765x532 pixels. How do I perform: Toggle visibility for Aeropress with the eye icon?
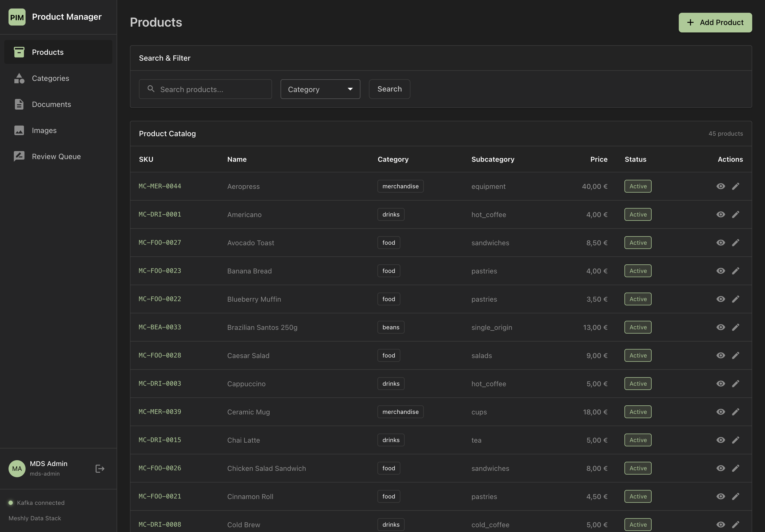[721, 186]
